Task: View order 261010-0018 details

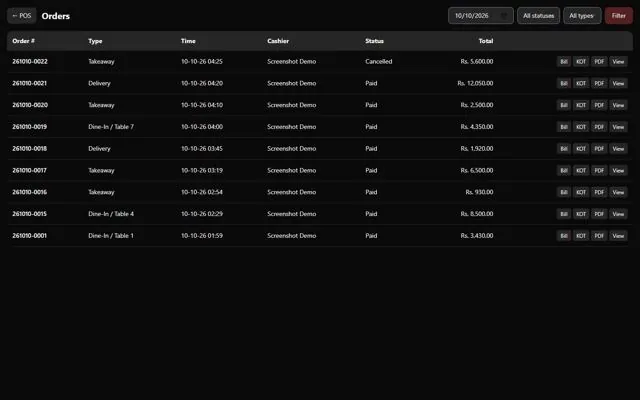Action: [x=618, y=149]
